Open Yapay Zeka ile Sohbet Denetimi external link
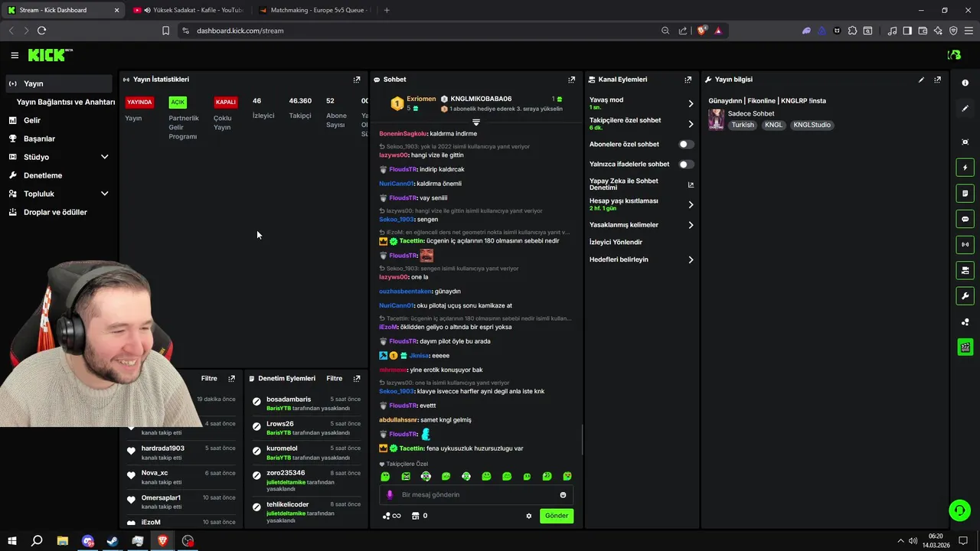The image size is (980, 551). [x=691, y=184]
